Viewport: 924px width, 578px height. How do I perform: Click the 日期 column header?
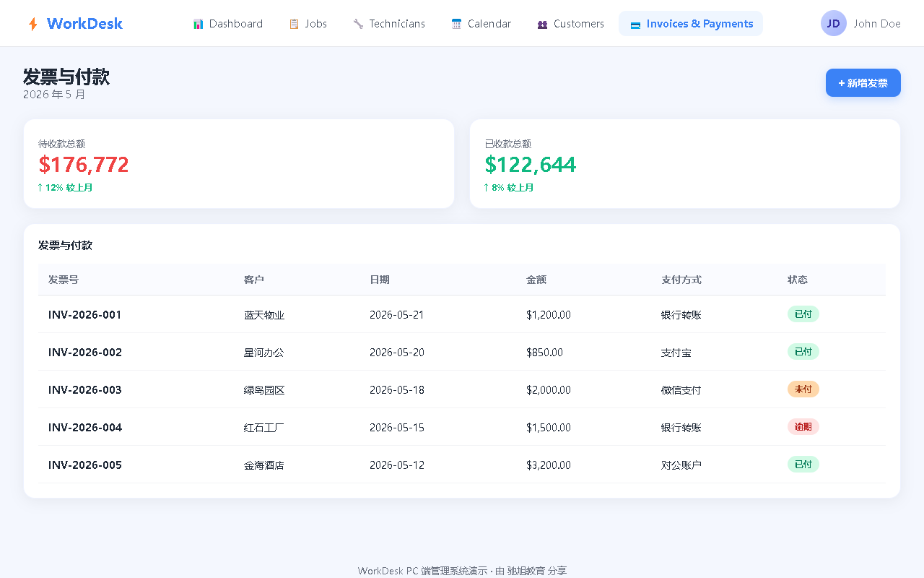pyautogui.click(x=380, y=280)
